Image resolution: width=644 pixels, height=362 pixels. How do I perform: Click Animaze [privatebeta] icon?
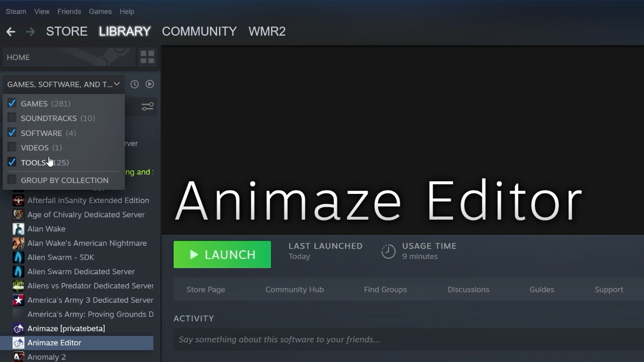[x=19, y=329]
